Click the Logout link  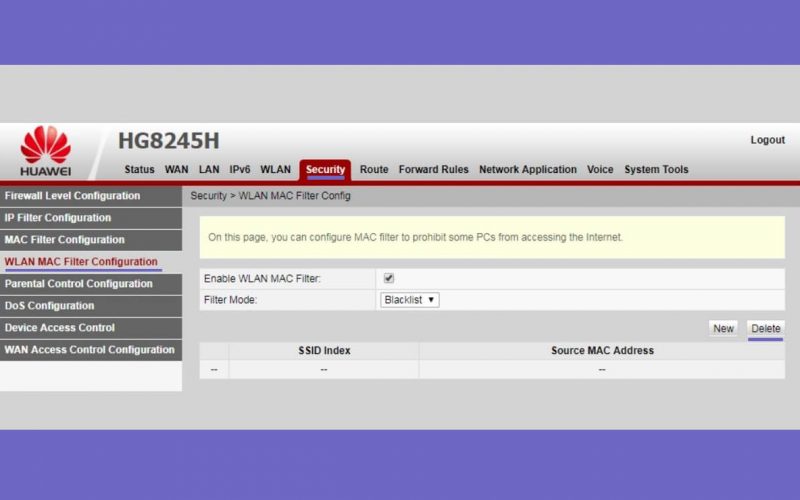(767, 140)
